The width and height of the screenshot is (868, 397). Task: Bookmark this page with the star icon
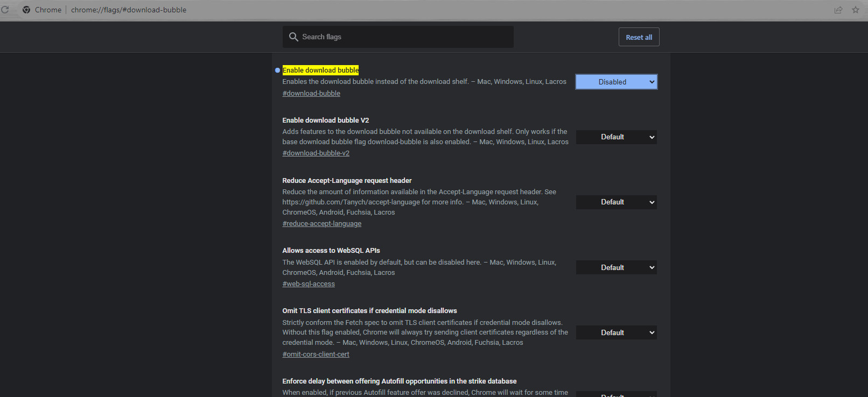[x=856, y=10]
